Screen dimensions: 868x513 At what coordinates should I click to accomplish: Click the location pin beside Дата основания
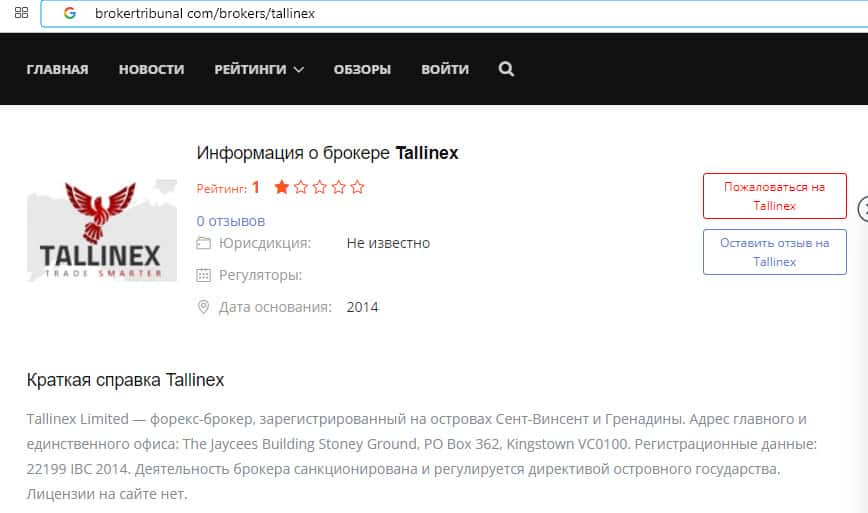coord(204,307)
